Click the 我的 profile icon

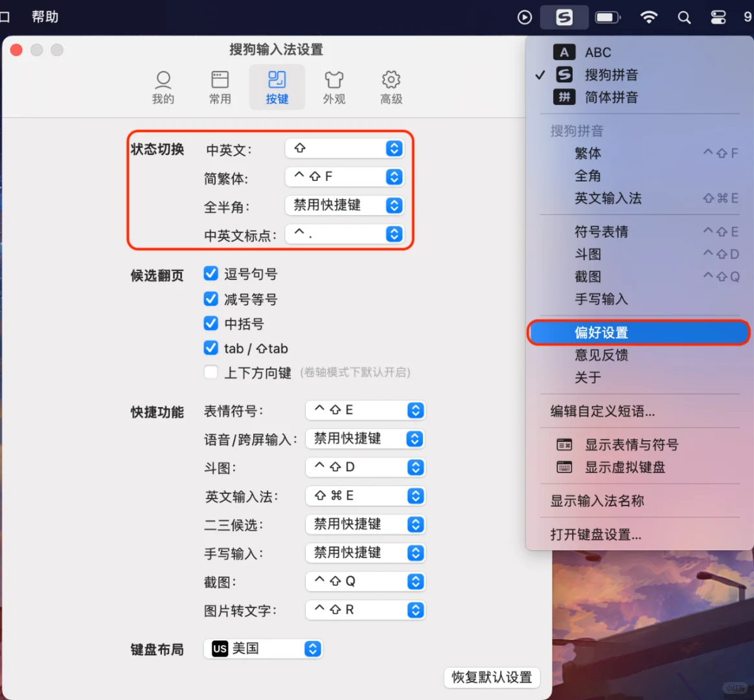pyautogui.click(x=163, y=86)
